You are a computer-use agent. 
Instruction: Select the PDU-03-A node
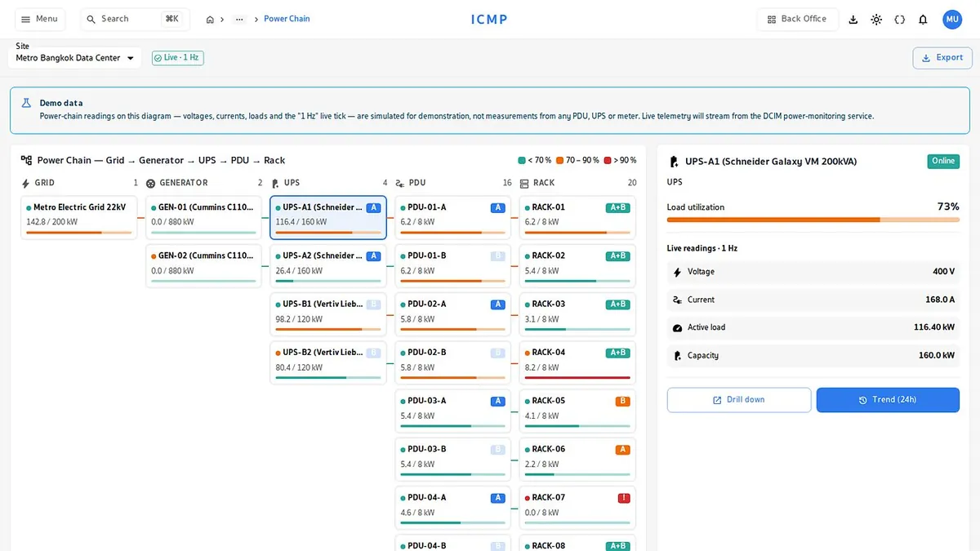[x=452, y=411]
